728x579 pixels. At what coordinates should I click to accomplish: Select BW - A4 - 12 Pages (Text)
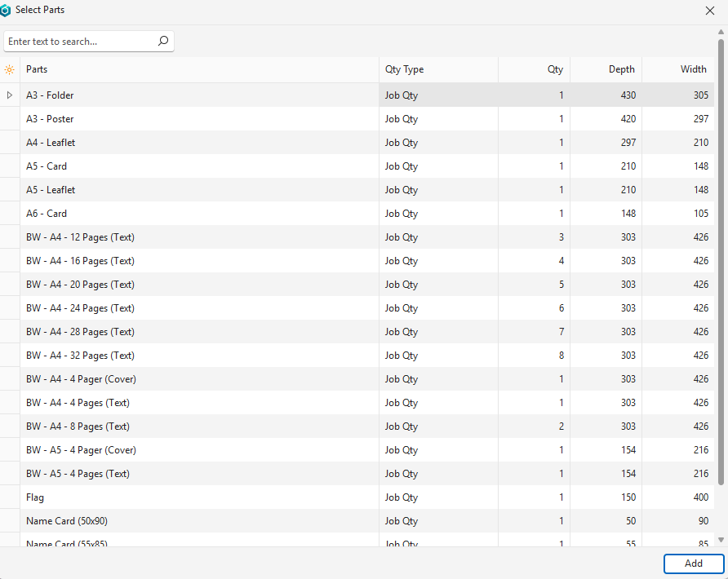click(199, 237)
